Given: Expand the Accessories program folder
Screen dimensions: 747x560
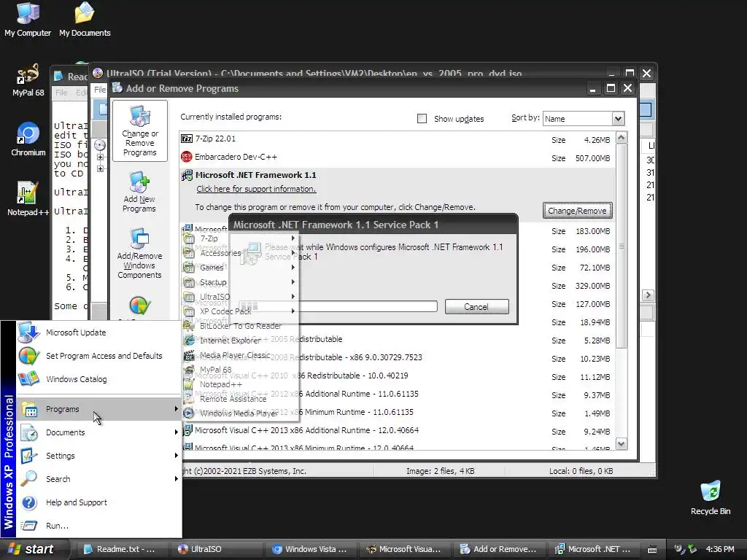Looking at the screenshot, I should coord(241,253).
